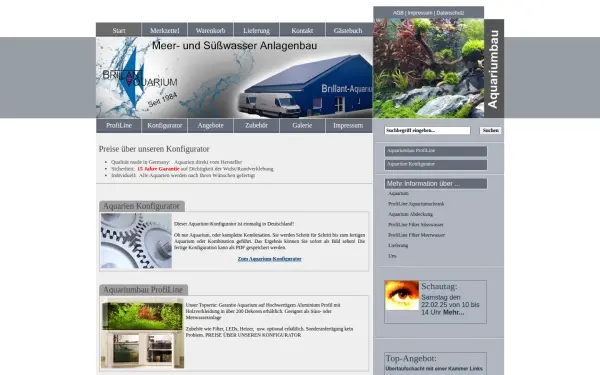Click the Aquarien Konfigurator section tab

[x=142, y=206]
